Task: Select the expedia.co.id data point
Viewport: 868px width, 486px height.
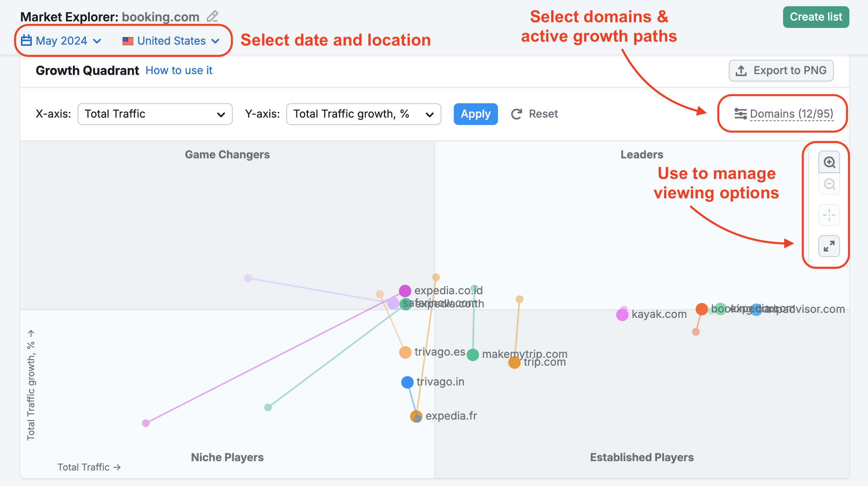Action: click(405, 291)
